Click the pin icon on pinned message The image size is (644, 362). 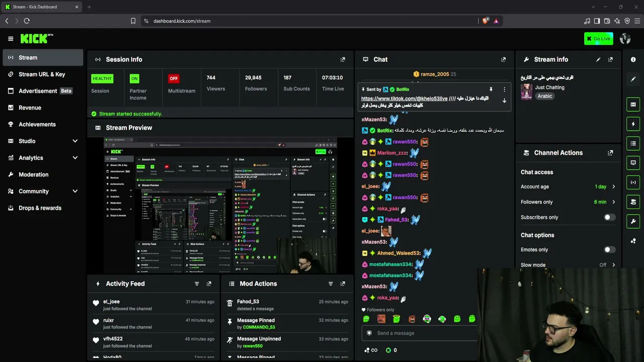click(491, 89)
